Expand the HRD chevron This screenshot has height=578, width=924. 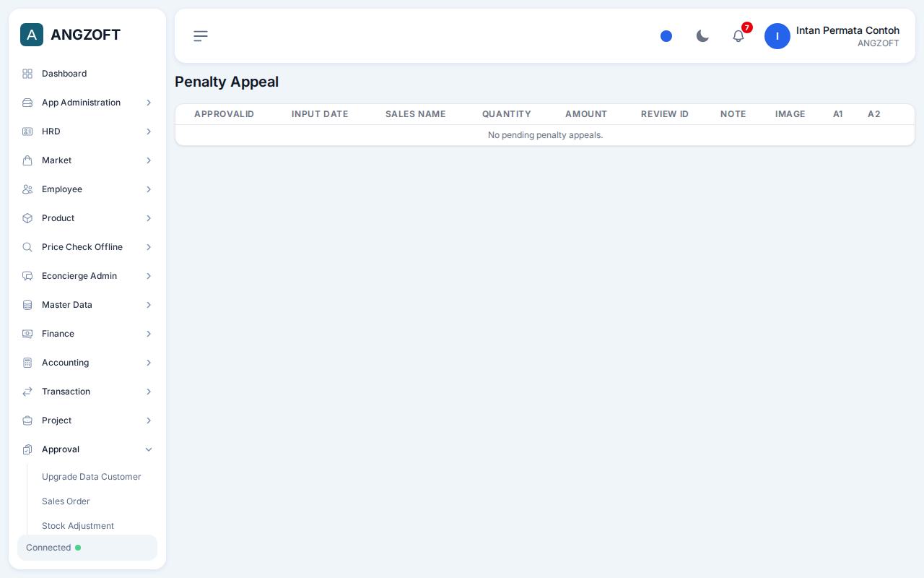pyautogui.click(x=149, y=131)
